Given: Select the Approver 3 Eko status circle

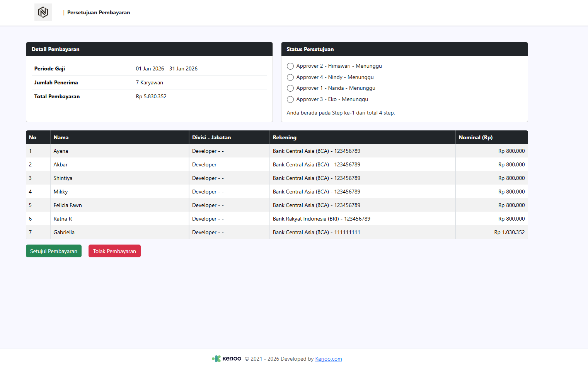Looking at the screenshot, I should (x=290, y=99).
